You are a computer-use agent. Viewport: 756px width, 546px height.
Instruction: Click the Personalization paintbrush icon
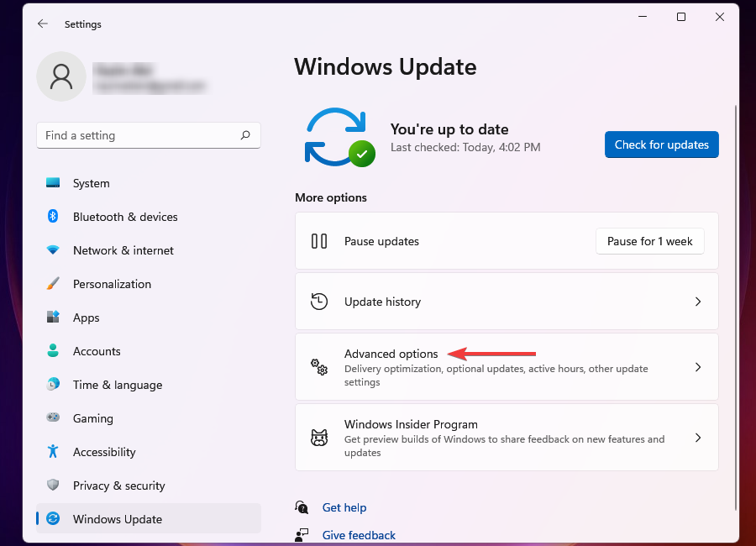53,284
